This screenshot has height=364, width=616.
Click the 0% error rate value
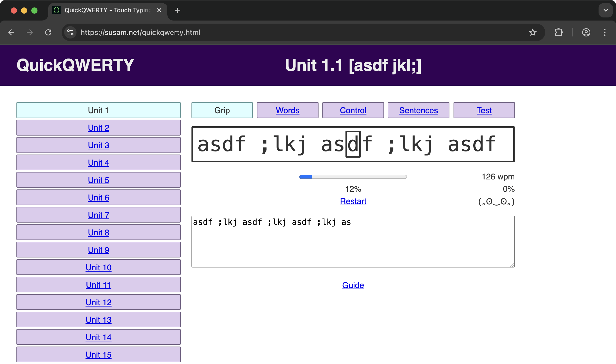[x=508, y=189]
